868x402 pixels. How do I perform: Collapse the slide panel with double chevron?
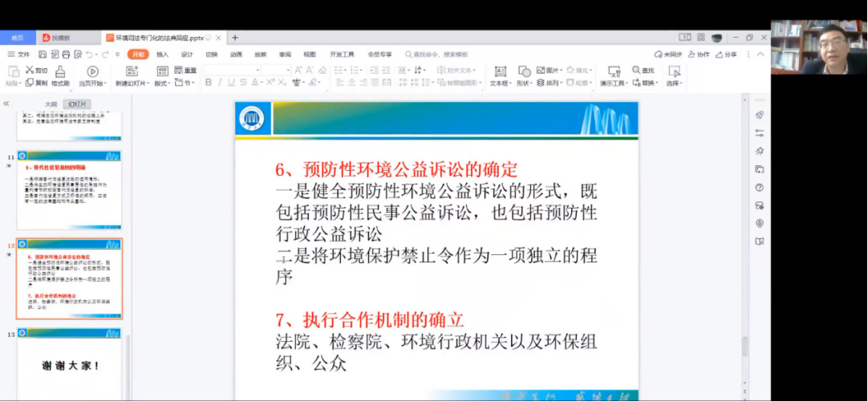(x=6, y=104)
